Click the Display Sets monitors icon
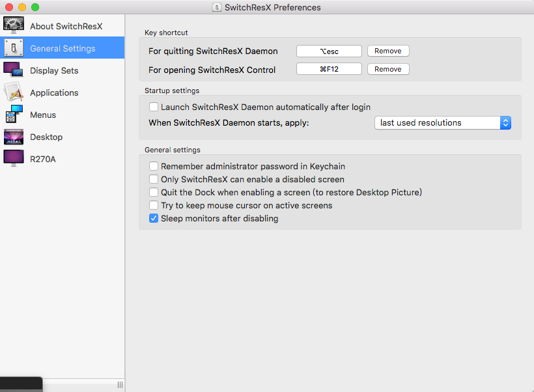Image resolution: width=534 pixels, height=392 pixels. click(x=13, y=70)
